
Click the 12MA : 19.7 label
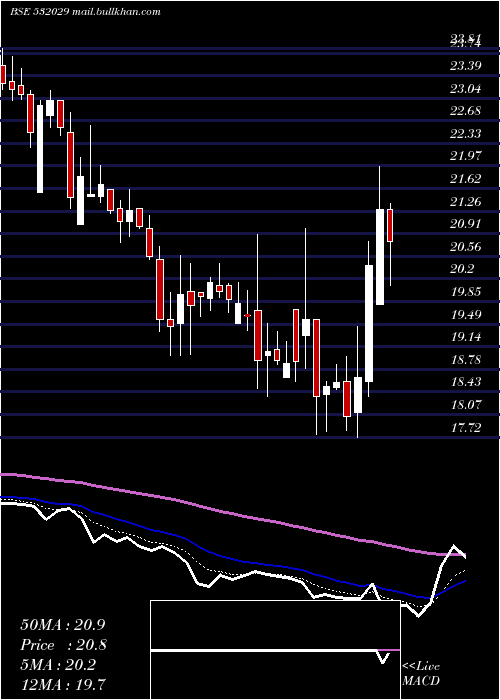(x=63, y=684)
